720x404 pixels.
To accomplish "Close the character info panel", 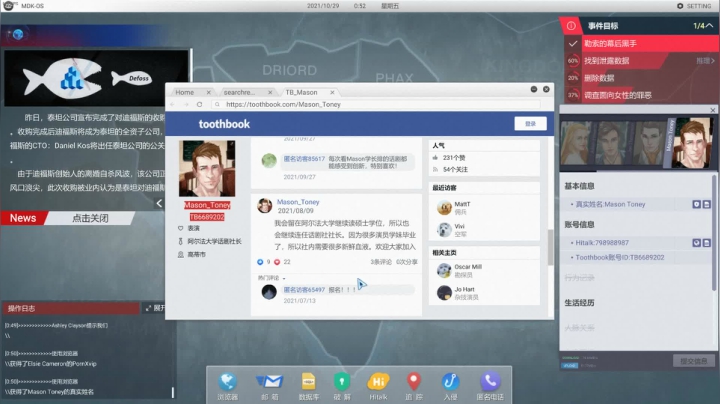I will (x=713, y=110).
